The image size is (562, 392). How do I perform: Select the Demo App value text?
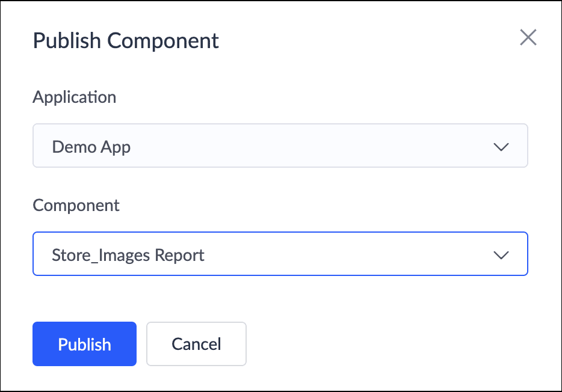(x=91, y=146)
